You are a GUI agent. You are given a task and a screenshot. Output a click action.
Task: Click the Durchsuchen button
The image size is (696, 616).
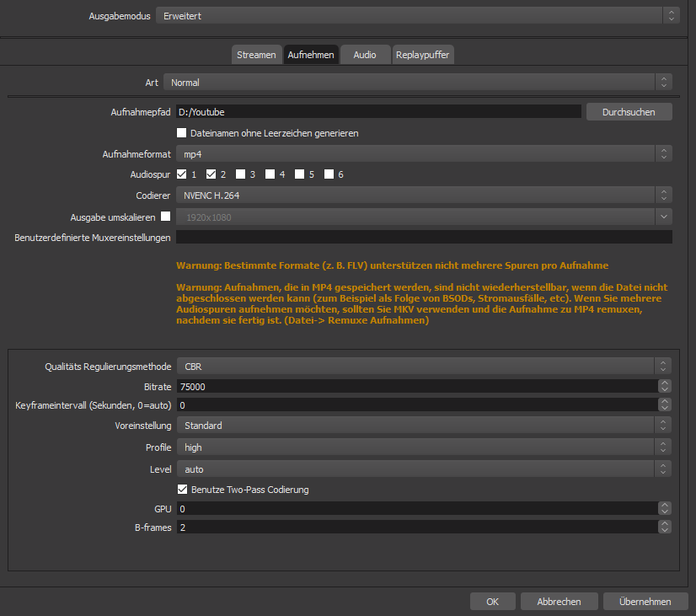pyautogui.click(x=629, y=112)
